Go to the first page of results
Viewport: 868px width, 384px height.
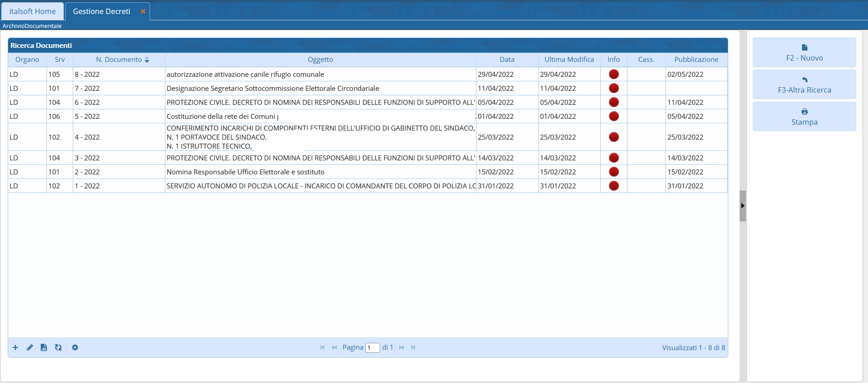(x=322, y=347)
